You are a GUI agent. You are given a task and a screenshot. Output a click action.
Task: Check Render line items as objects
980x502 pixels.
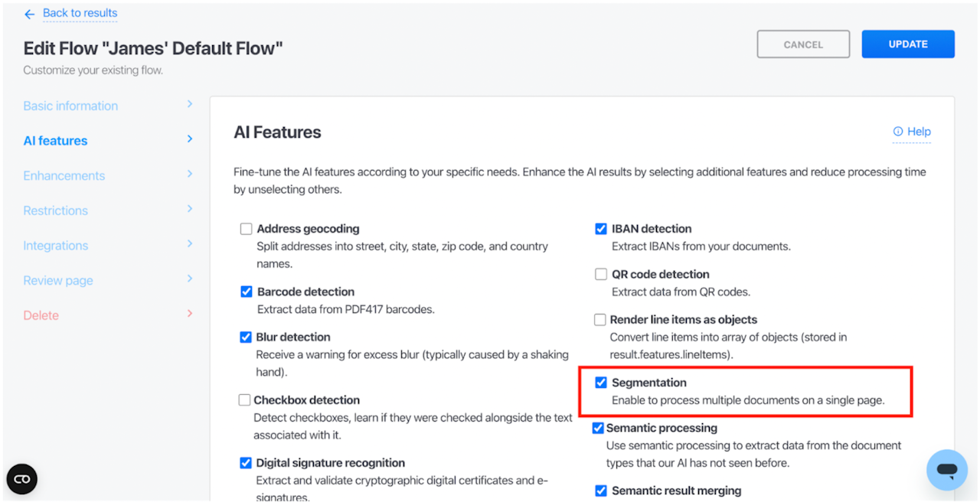click(x=600, y=320)
